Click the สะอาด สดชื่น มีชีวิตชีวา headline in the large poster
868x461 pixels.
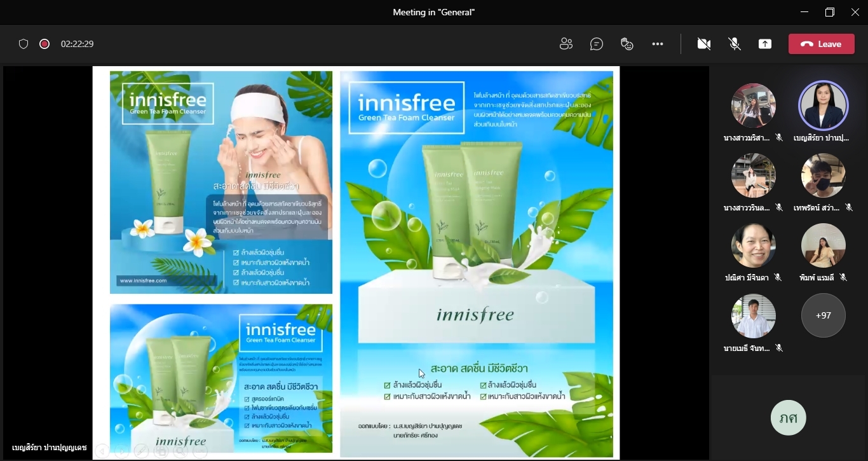[480, 368]
